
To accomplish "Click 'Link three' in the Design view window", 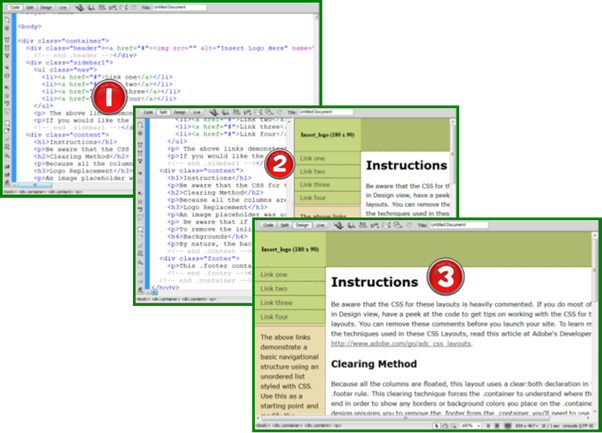I will 276,303.
